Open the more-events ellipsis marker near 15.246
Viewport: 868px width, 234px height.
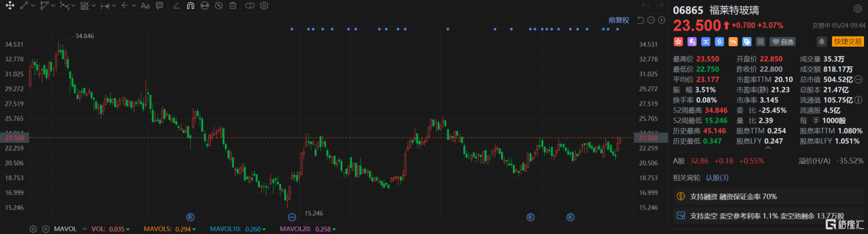click(292, 217)
